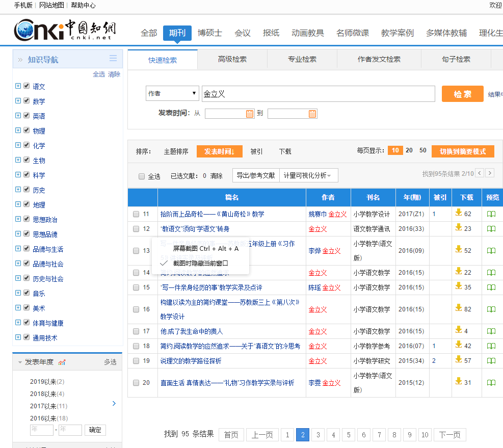Click 切换到摘要模式 button
The width and height of the screenshot is (503, 448).
463,151
